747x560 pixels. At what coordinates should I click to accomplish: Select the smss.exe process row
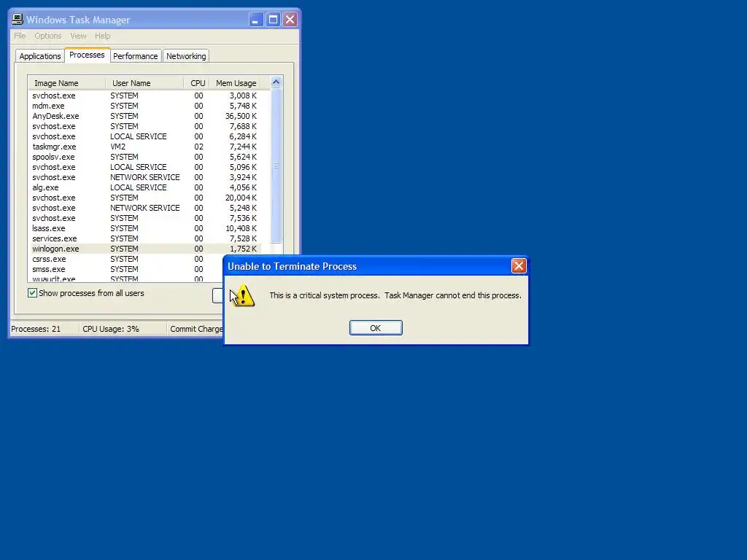tap(125, 269)
